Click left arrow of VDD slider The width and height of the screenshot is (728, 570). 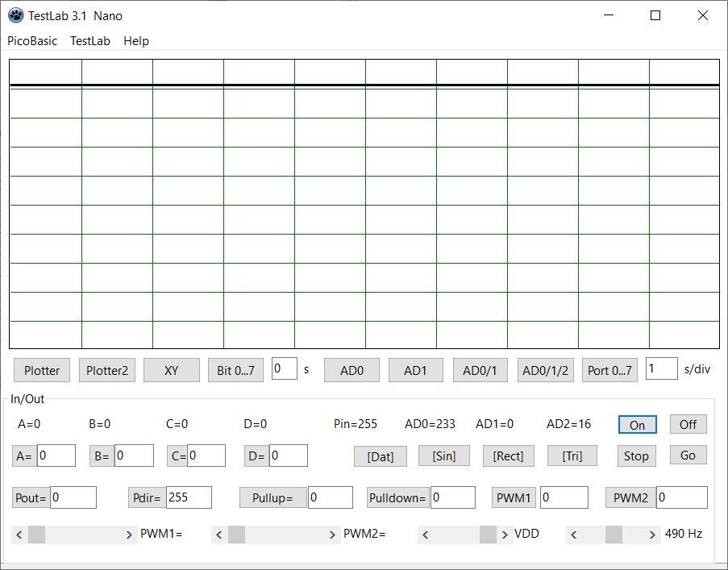[426, 535]
